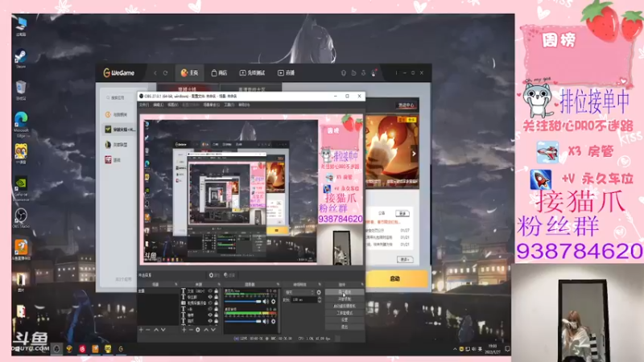Add a new scene with the plus icon
This screenshot has width=644, height=362.
coord(142,330)
